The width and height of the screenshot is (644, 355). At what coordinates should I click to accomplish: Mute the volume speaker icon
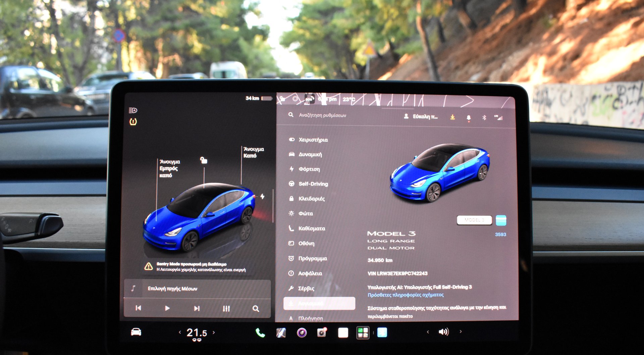443,332
